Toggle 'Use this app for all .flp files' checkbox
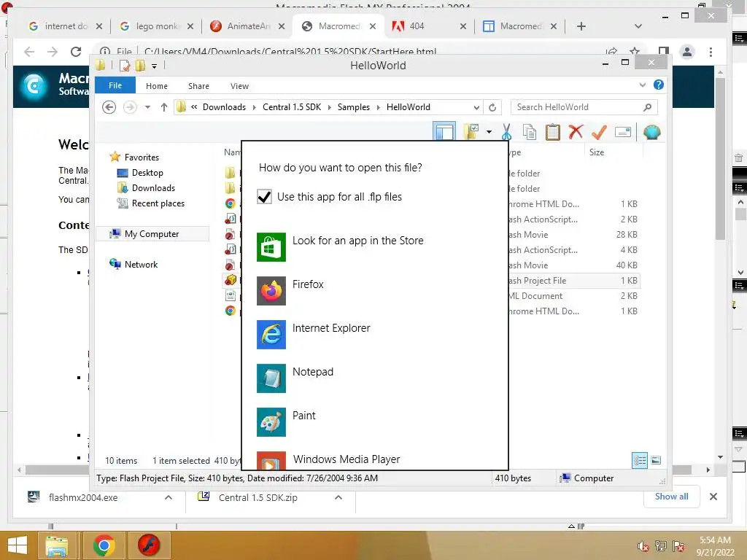The image size is (747, 560). tap(264, 197)
